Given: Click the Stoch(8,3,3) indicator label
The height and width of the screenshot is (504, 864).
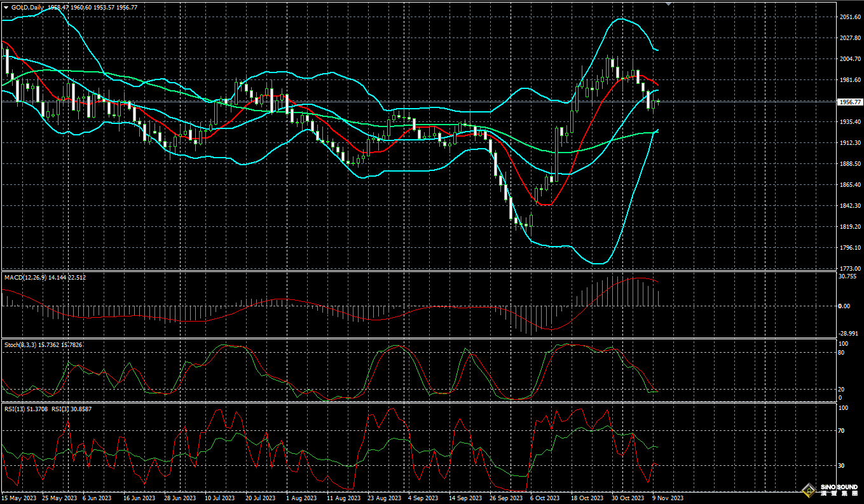Looking at the screenshot, I should 20,344.
